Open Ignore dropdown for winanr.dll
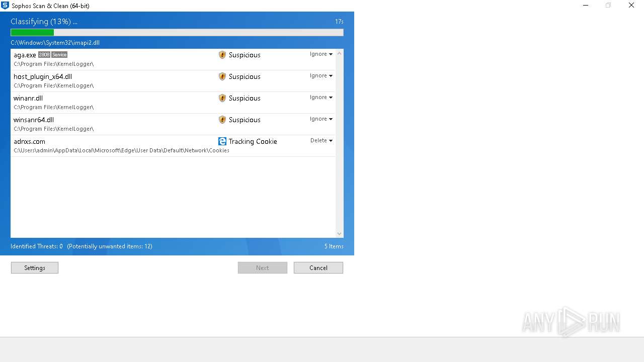Image resolution: width=644 pixels, height=362 pixels. 321,98
